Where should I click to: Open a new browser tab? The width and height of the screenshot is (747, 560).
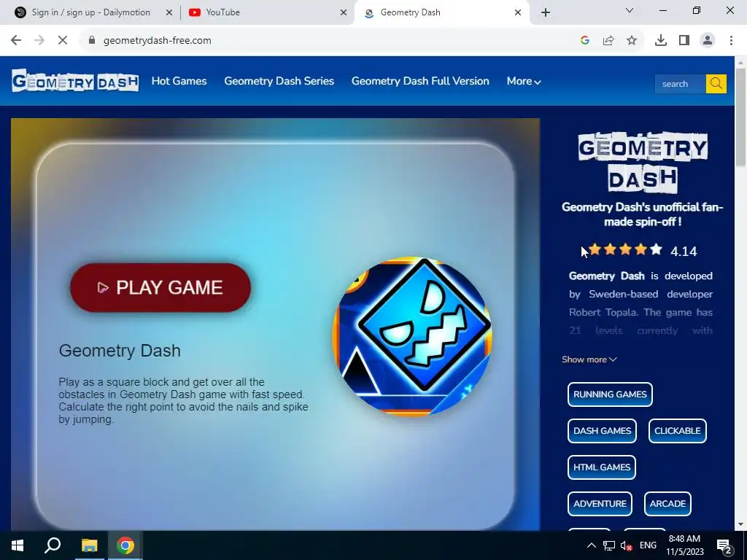[x=546, y=12]
